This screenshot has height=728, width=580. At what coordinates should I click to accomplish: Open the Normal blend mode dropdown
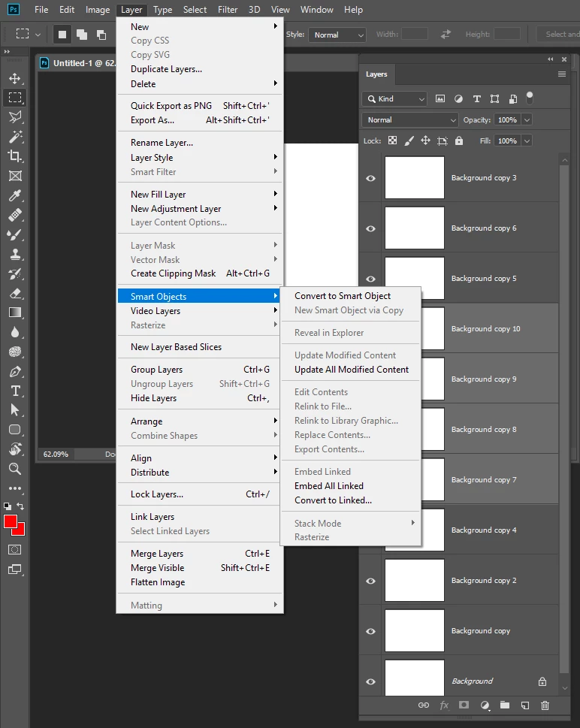(410, 119)
